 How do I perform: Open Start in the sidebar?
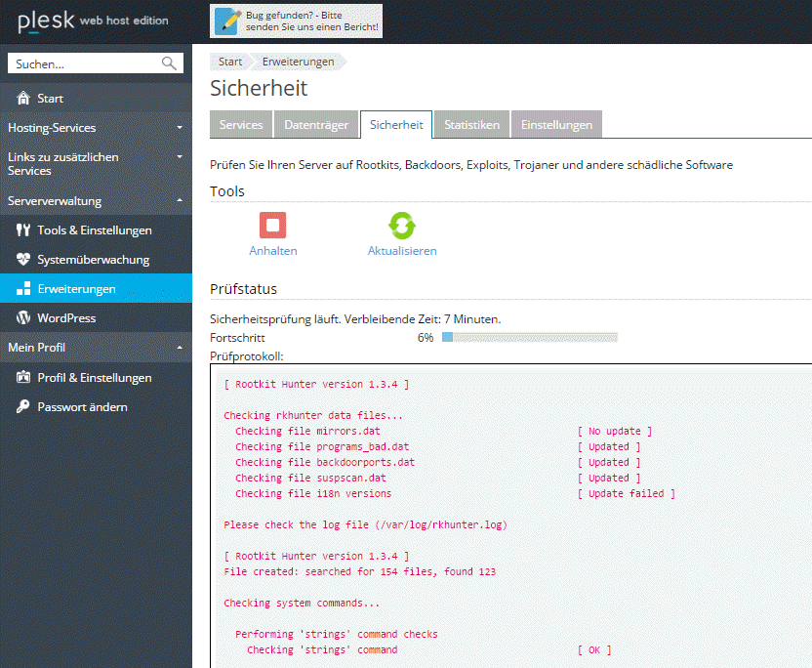click(x=96, y=98)
